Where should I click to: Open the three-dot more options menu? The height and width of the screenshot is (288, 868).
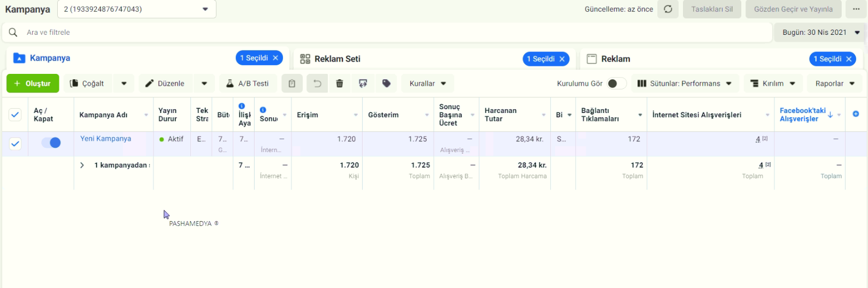856,9
